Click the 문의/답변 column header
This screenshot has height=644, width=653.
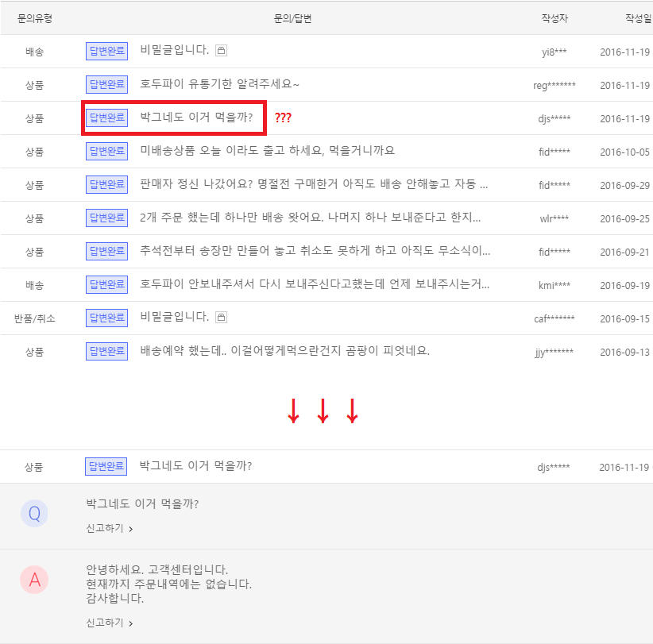[x=292, y=17]
